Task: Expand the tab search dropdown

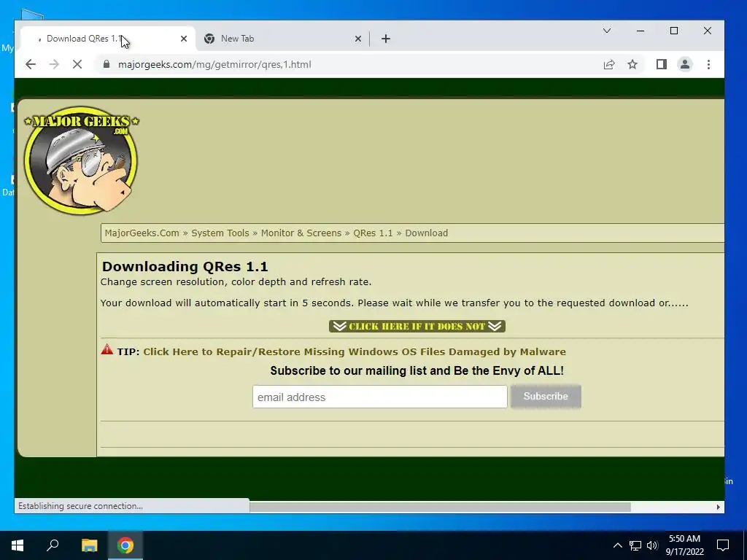Action: 606,31
